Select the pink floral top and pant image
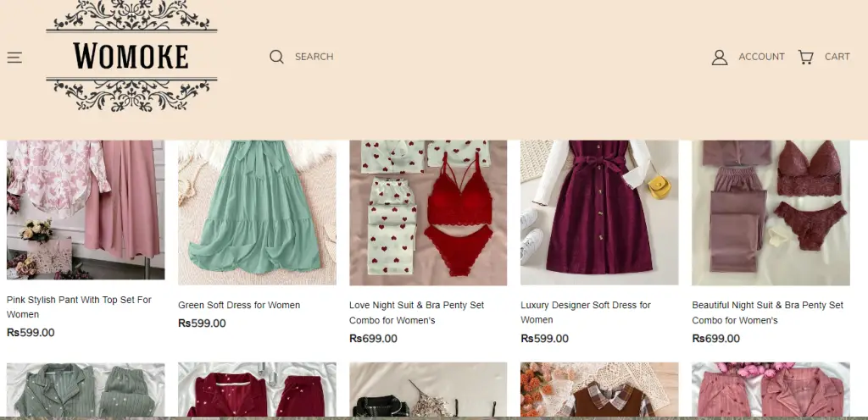Viewport: 868px width, 420px height. (86, 209)
